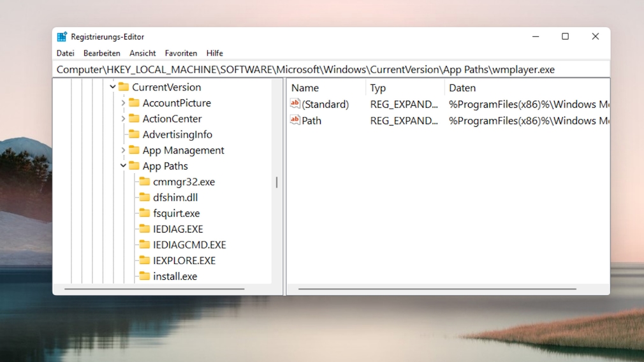The height and width of the screenshot is (362, 644).
Task: Minimize the Registrierungs-Editor window
Action: pos(536,36)
